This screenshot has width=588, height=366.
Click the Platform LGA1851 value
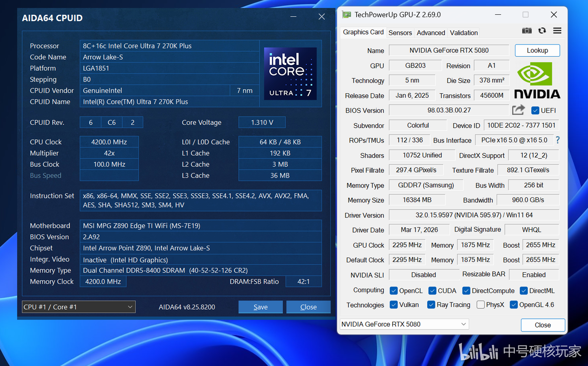click(170, 68)
